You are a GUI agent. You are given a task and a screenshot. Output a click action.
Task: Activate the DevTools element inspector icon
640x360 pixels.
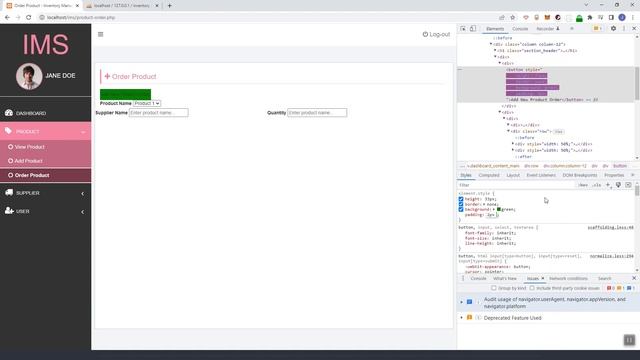(x=463, y=29)
